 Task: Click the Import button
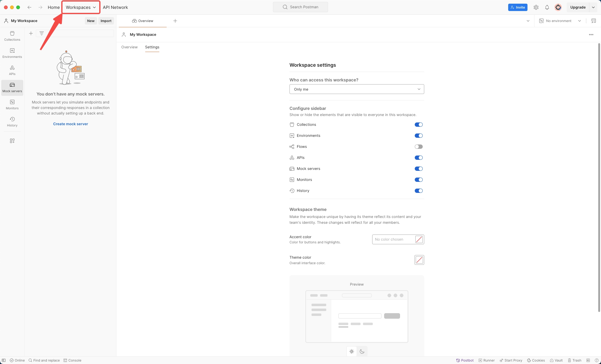(x=106, y=21)
